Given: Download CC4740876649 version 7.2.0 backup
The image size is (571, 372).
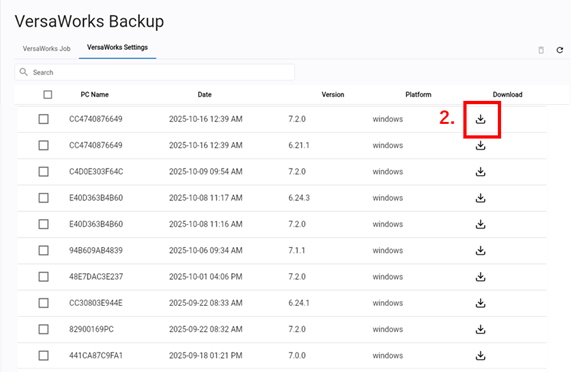Looking at the screenshot, I should (x=480, y=119).
